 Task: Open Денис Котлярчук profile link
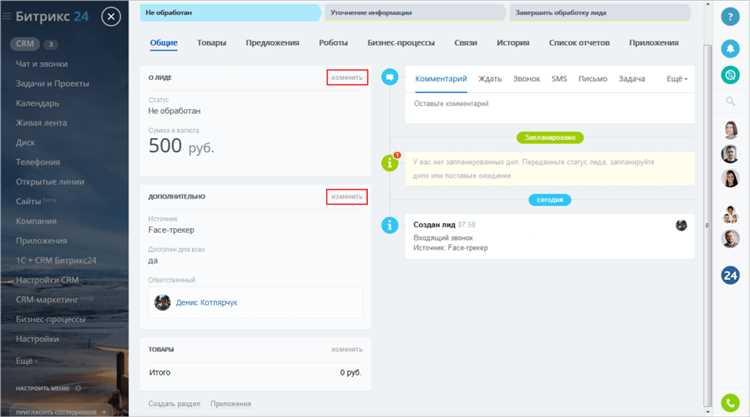(x=206, y=302)
